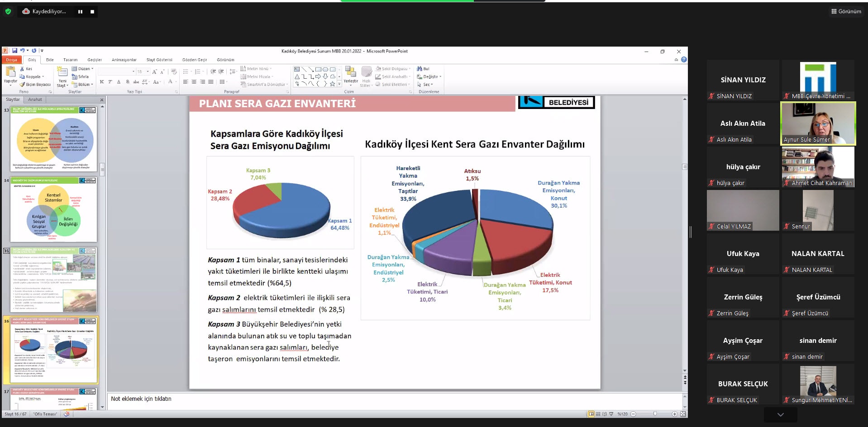Click the zoom level %120 button
This screenshot has width=868, height=427.
[622, 414]
